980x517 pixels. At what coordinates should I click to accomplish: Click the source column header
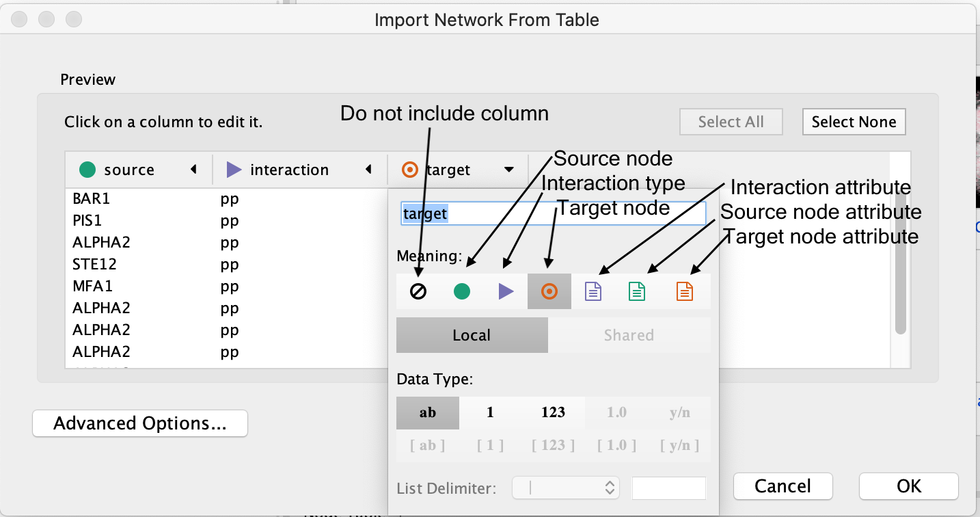point(129,170)
